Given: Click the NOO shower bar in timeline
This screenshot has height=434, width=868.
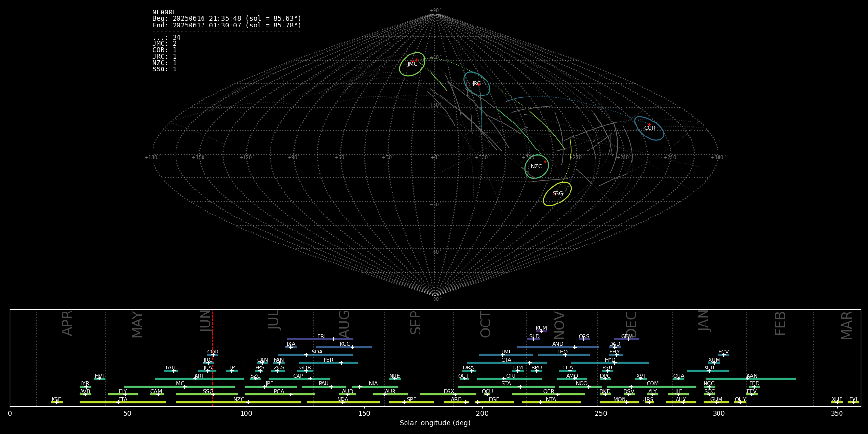Looking at the screenshot, I should click(581, 387).
